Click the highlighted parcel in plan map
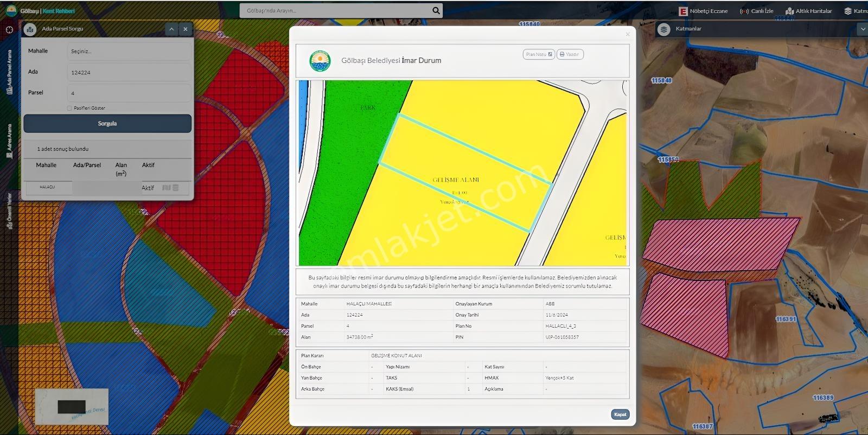 (465, 173)
